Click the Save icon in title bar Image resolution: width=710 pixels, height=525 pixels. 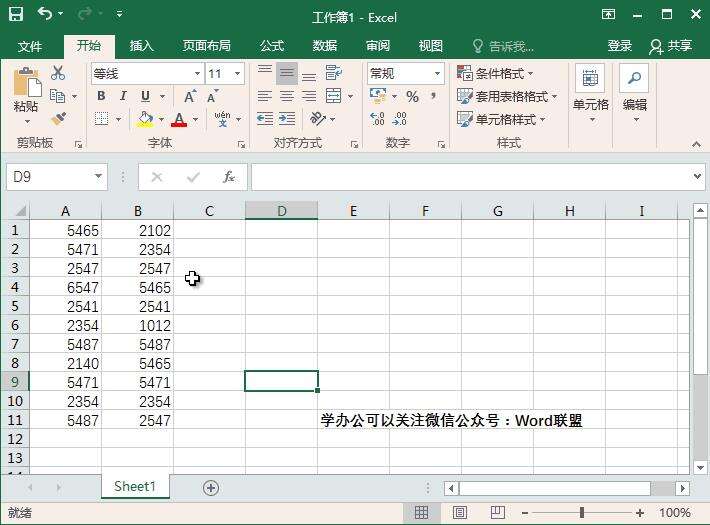tap(16, 16)
